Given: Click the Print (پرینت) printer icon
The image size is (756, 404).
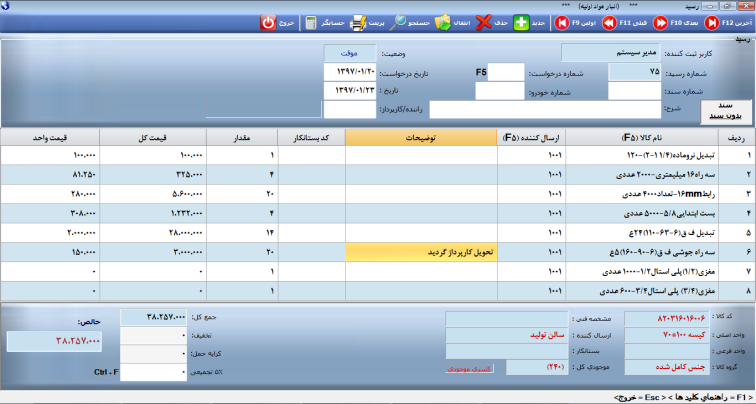Looking at the screenshot, I should click(x=357, y=21).
